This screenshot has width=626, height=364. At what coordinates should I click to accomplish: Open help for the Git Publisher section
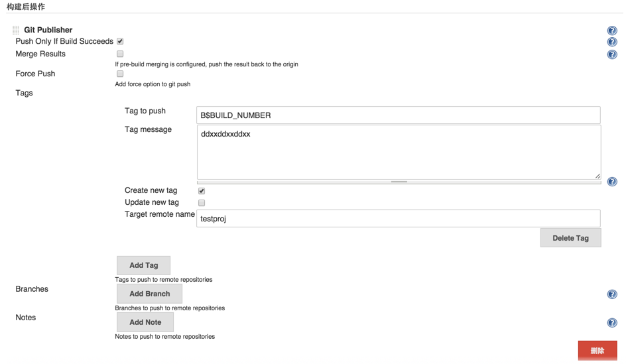click(611, 30)
